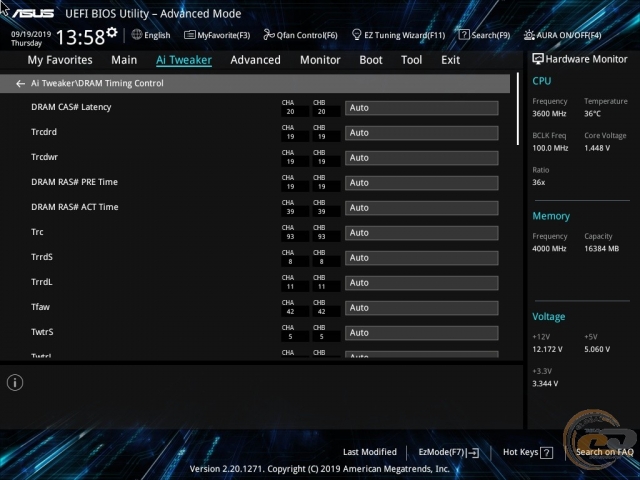The height and width of the screenshot is (480, 640).
Task: Click the Trcdwr Auto value field
Action: coord(422,158)
